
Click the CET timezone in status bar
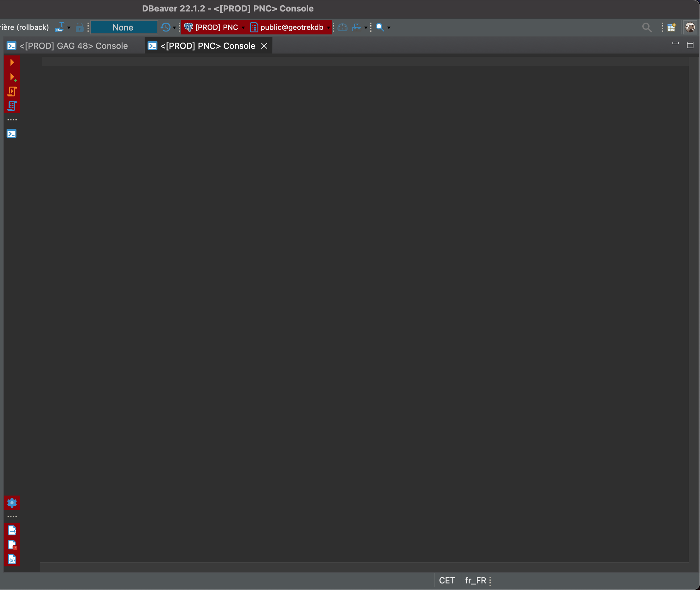tap(447, 580)
